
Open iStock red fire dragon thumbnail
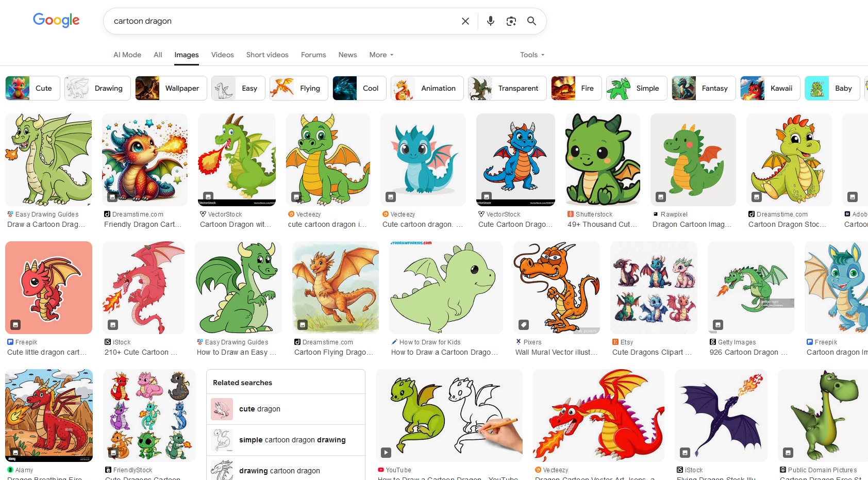[144, 288]
